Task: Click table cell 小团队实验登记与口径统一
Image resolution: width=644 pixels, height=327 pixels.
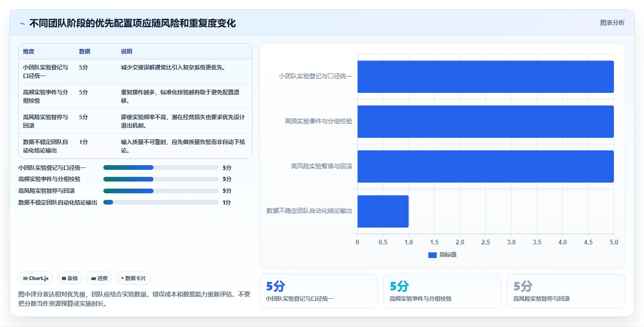Action: (46, 71)
